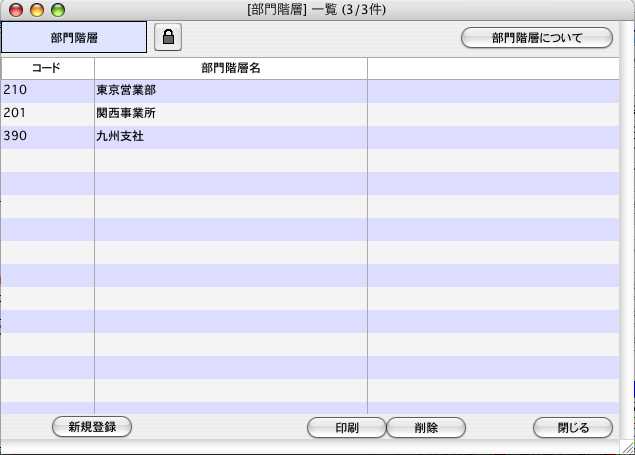The image size is (635, 455).
Task: Click the 部門階層名 column header
Action: 231,68
